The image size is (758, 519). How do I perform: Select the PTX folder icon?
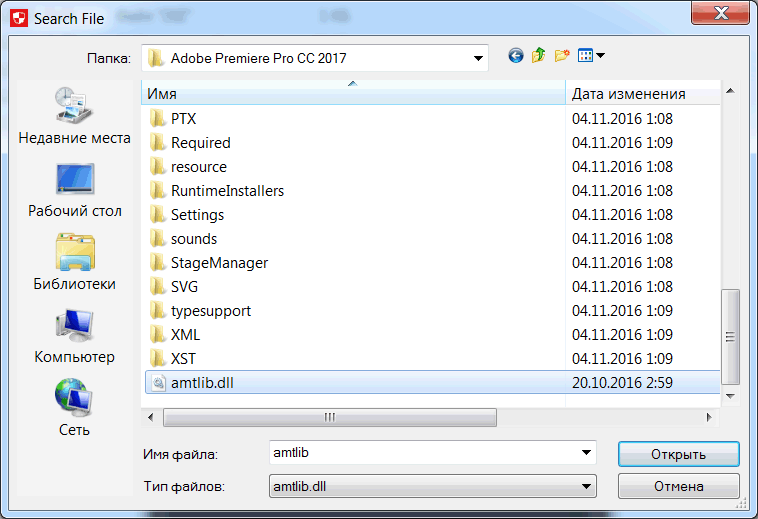tap(157, 118)
